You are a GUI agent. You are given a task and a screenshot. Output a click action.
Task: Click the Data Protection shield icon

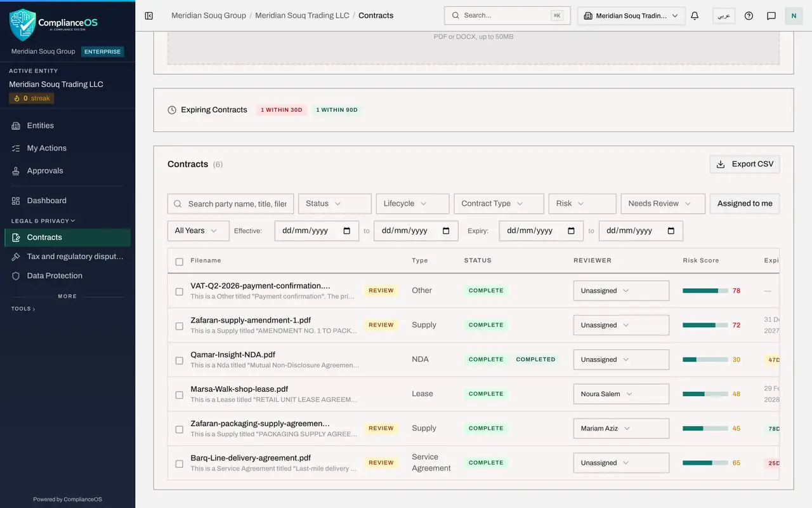click(16, 276)
